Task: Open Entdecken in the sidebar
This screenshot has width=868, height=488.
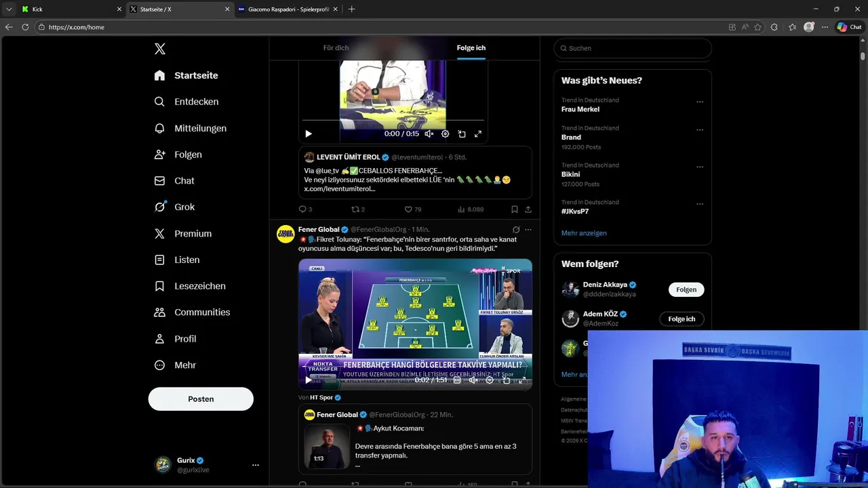Action: click(186, 102)
